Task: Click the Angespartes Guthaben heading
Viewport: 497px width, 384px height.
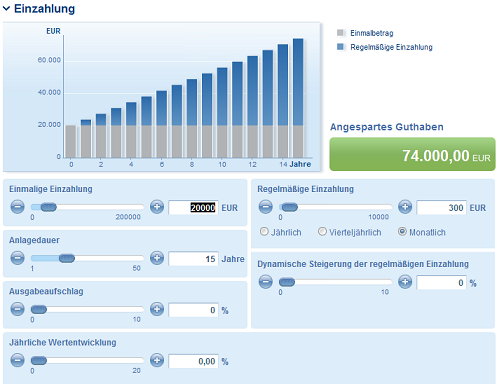Action: click(x=387, y=127)
